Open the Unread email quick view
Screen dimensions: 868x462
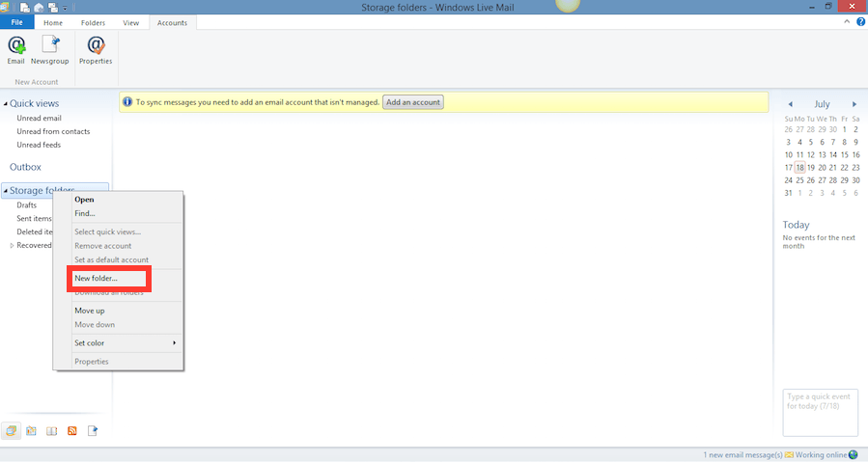39,118
